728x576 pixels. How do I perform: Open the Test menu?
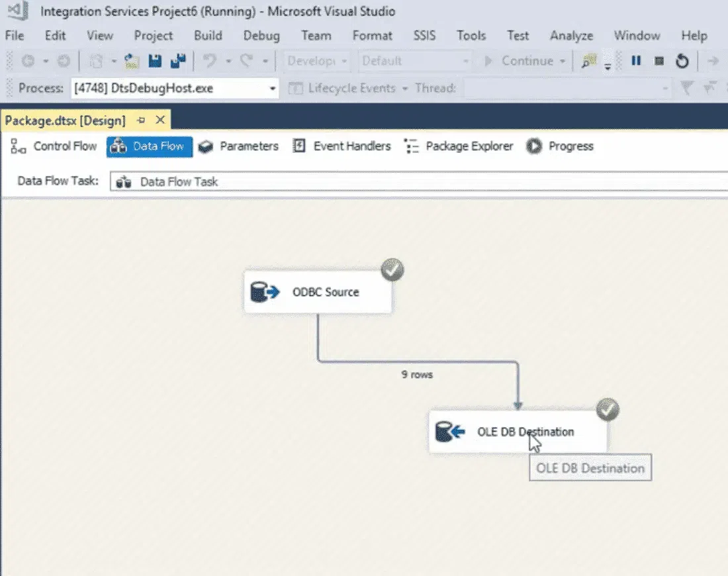518,36
